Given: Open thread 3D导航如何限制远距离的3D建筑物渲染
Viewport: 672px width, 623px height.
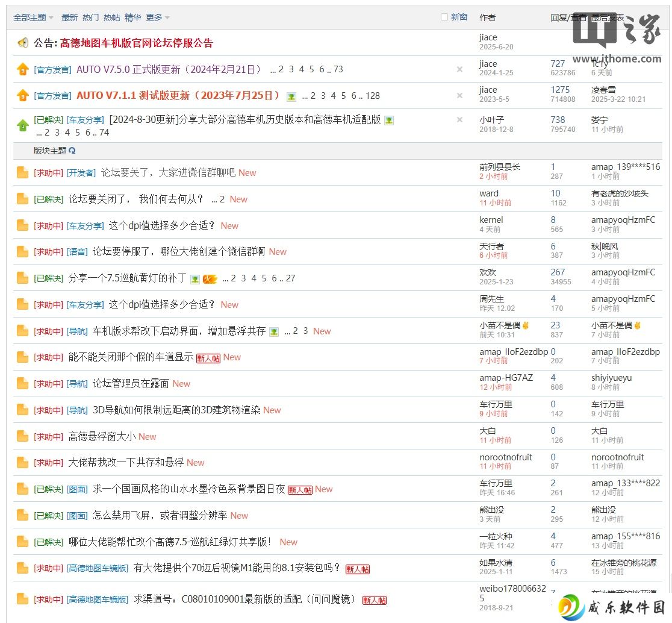Looking at the screenshot, I should (176, 410).
